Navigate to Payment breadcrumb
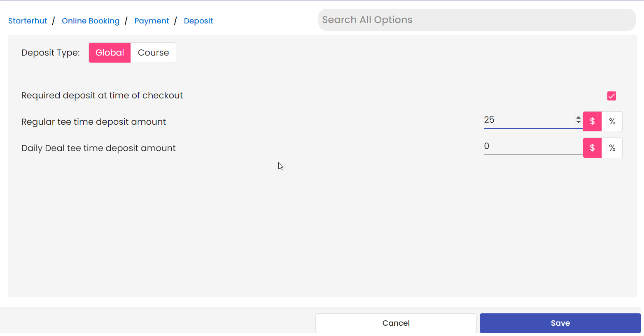Image resolution: width=644 pixels, height=336 pixels. [152, 21]
